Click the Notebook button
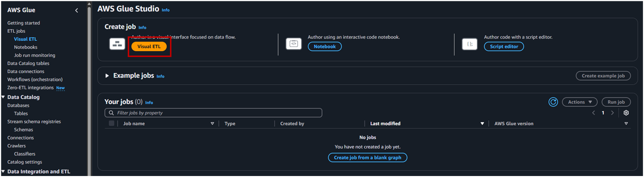The width and height of the screenshot is (644, 177). pyautogui.click(x=325, y=46)
